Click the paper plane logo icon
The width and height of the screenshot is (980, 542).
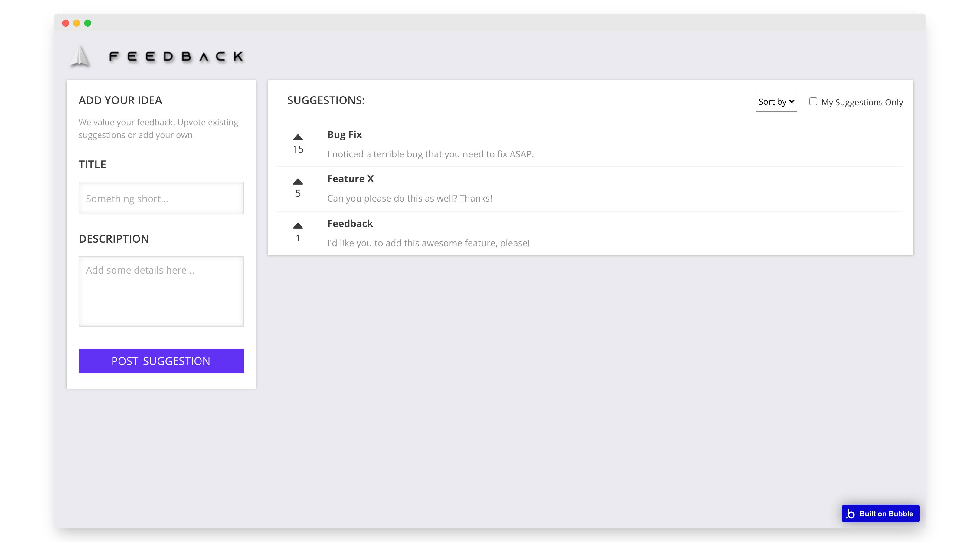click(80, 57)
